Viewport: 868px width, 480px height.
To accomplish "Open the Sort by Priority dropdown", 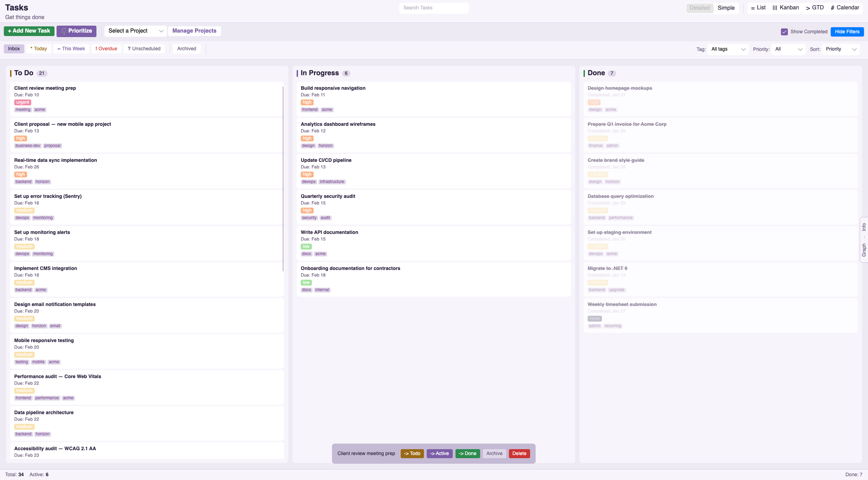I will pyautogui.click(x=841, y=49).
